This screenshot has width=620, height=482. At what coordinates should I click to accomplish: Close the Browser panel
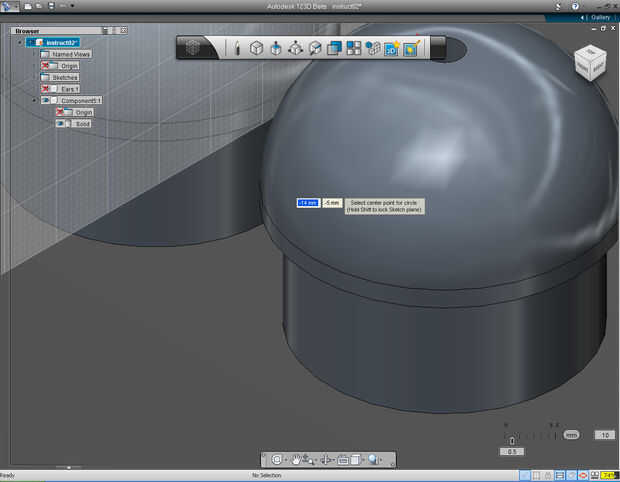[x=124, y=30]
